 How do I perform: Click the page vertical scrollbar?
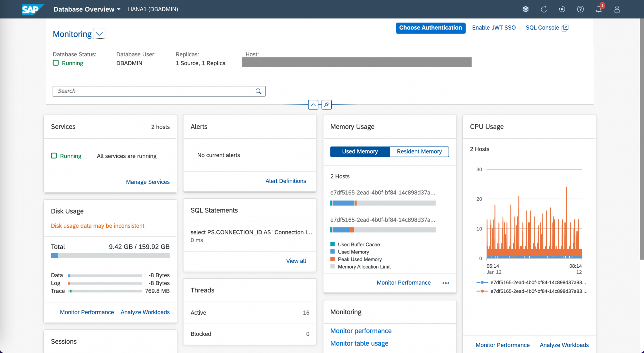pos(641,138)
